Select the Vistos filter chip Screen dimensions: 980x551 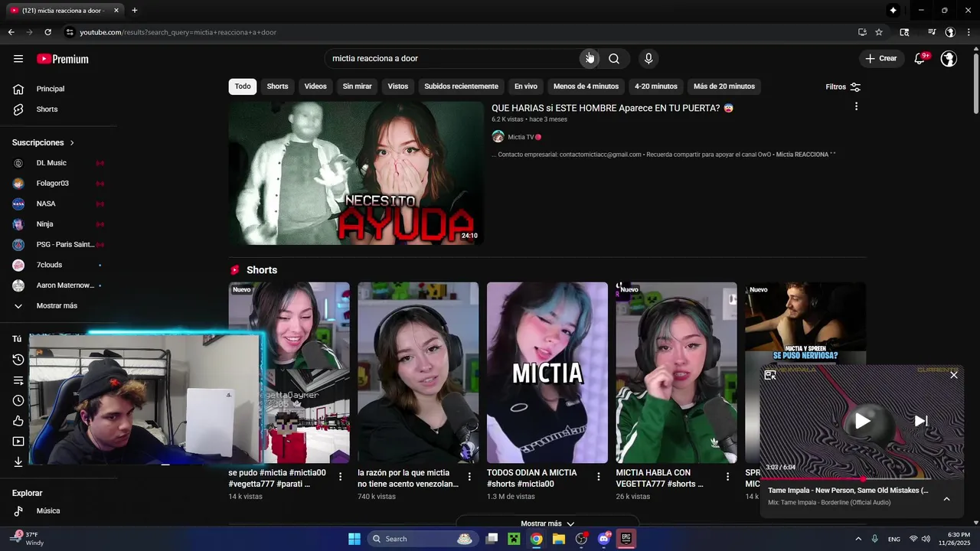pos(398,86)
